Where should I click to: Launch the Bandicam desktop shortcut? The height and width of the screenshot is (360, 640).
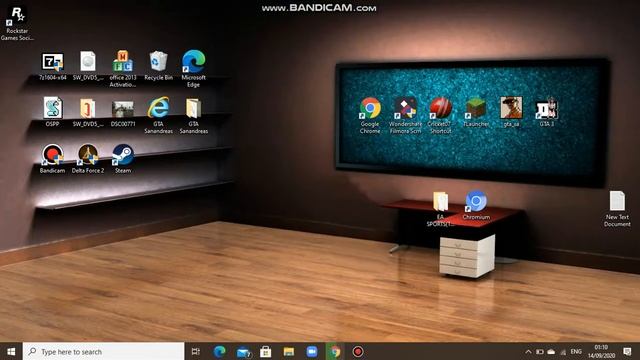point(53,159)
